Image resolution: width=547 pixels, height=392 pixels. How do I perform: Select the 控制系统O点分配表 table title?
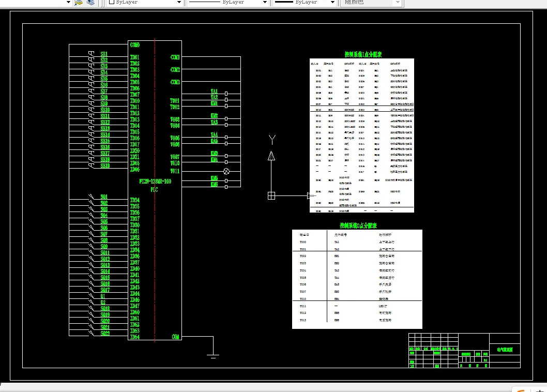358,225
